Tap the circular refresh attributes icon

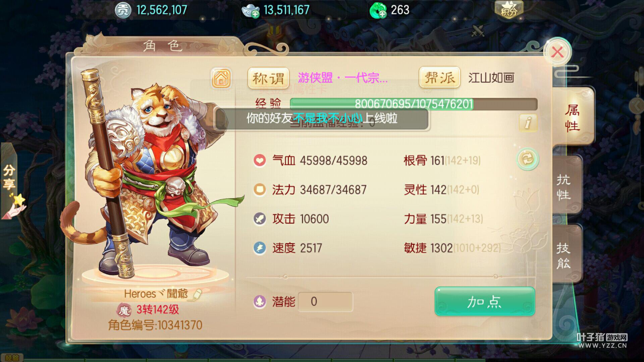tap(527, 159)
